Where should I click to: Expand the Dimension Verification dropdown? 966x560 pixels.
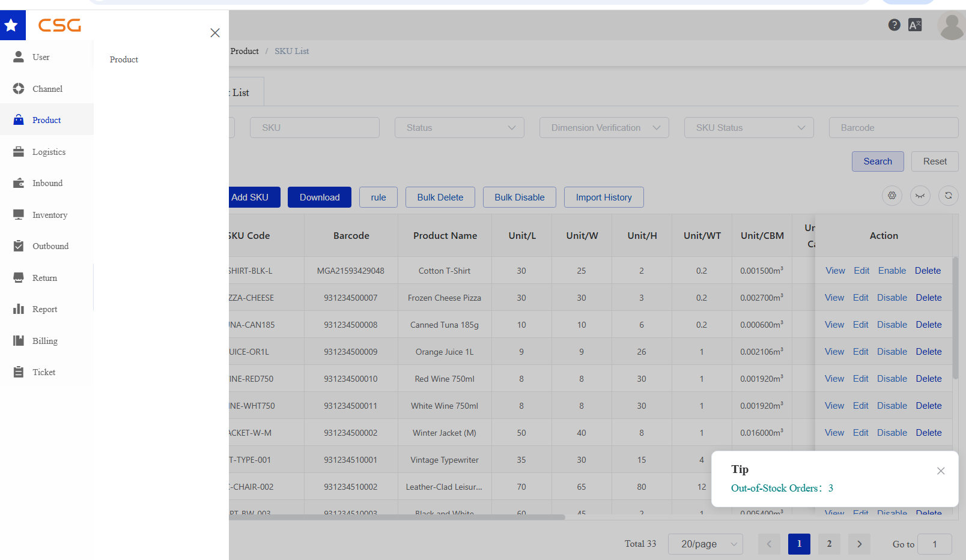(604, 128)
